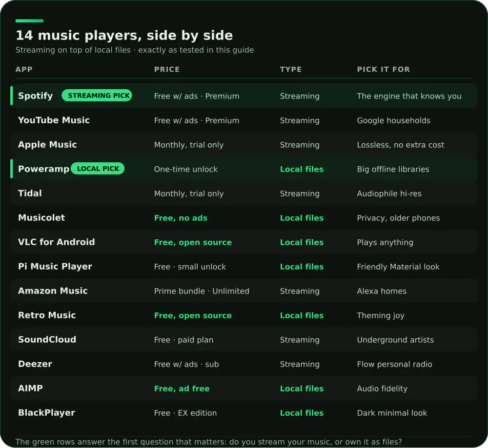This screenshot has width=488, height=448.
Task: Select the Spotify app name
Action: [36, 96]
